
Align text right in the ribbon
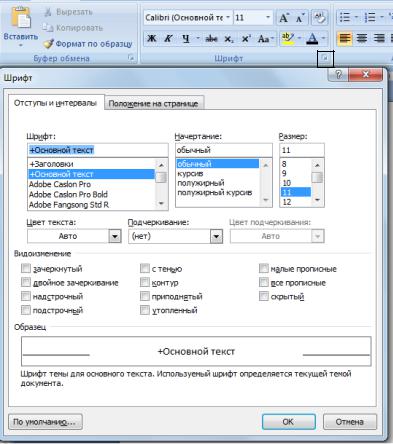[379, 39]
